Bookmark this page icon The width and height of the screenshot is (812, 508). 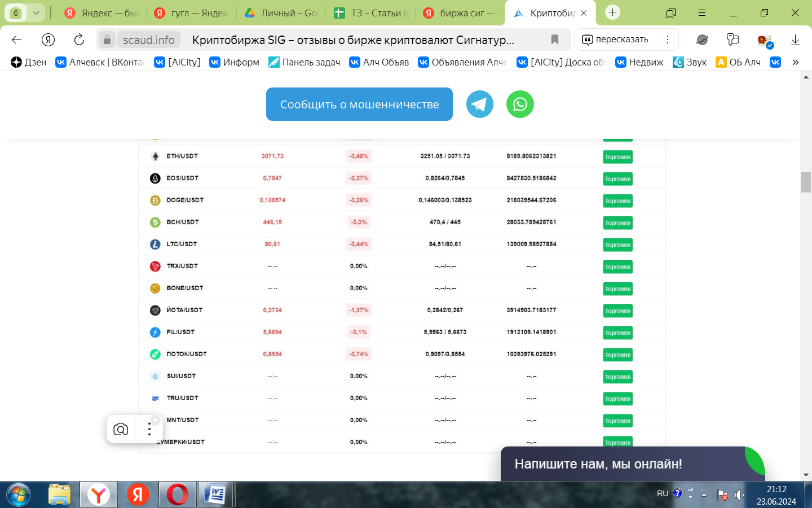click(555, 40)
